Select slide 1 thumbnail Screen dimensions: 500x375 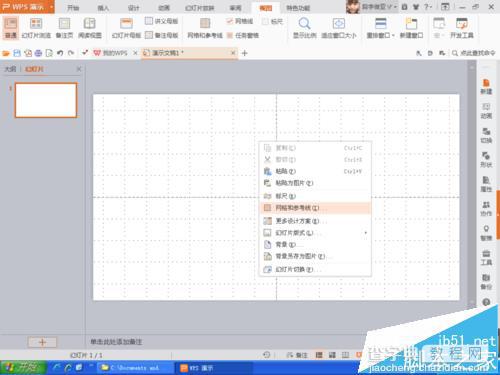coord(46,100)
